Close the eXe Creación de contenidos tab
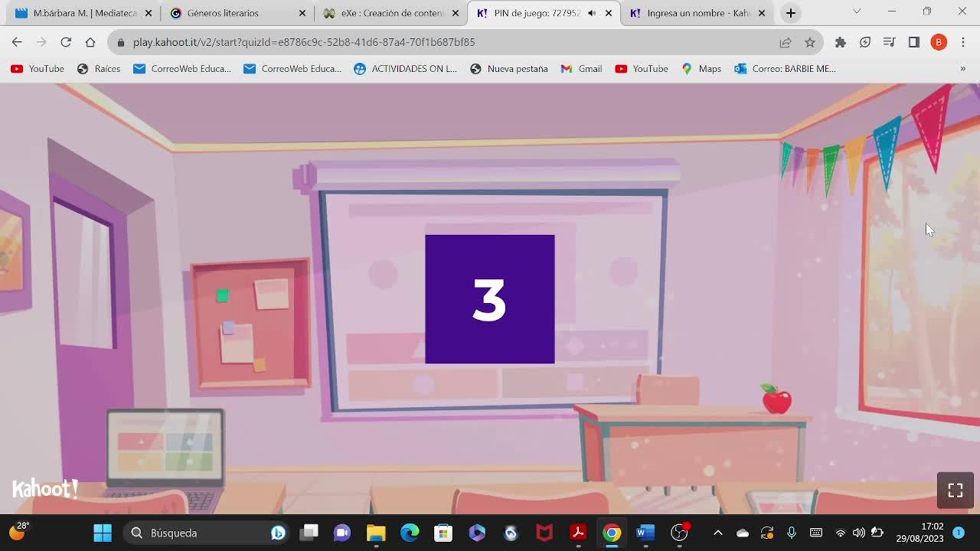 [x=455, y=13]
